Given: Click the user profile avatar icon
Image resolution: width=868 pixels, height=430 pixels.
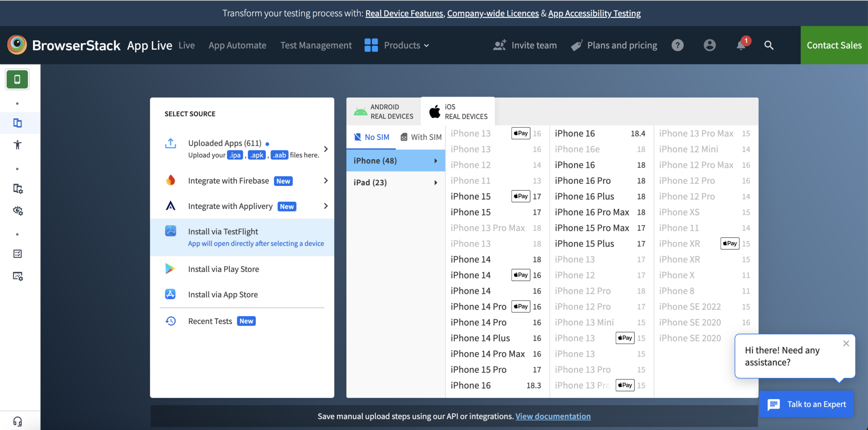Looking at the screenshot, I should click(709, 45).
